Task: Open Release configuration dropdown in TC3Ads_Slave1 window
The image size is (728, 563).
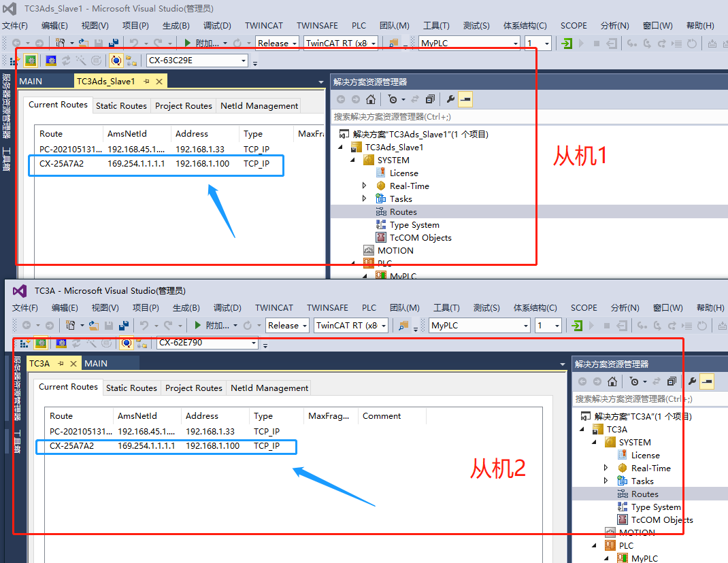Action: [x=277, y=43]
